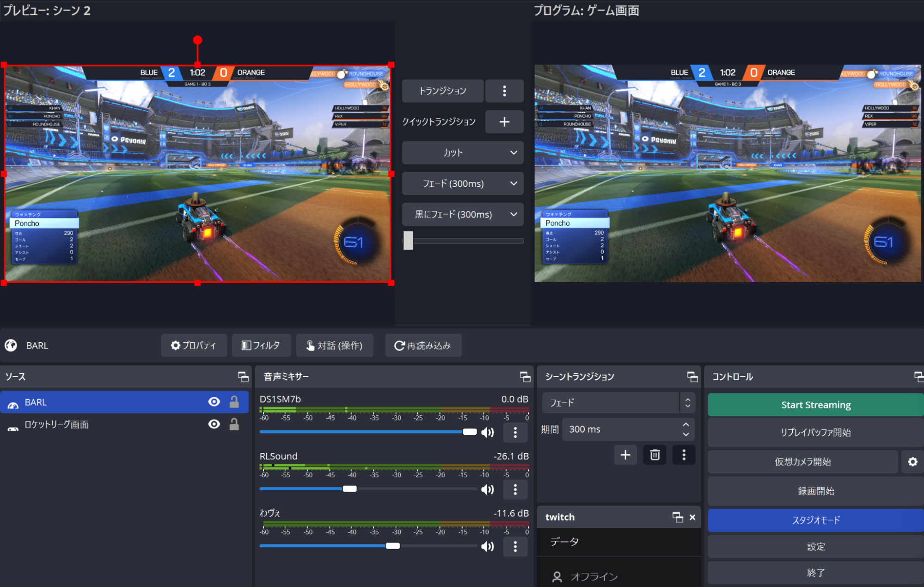Delete the scene transition with the trash icon
This screenshot has height=587, width=924.
pyautogui.click(x=655, y=455)
